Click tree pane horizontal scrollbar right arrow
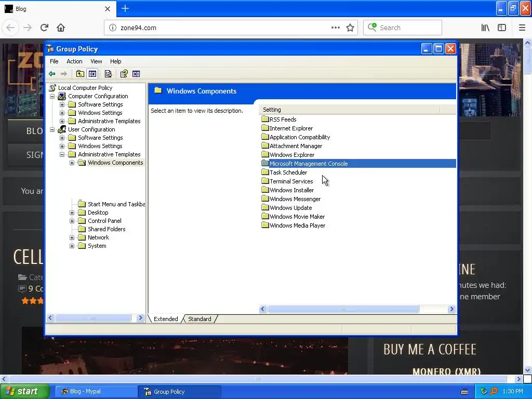The height and width of the screenshot is (399, 532). pyautogui.click(x=140, y=318)
